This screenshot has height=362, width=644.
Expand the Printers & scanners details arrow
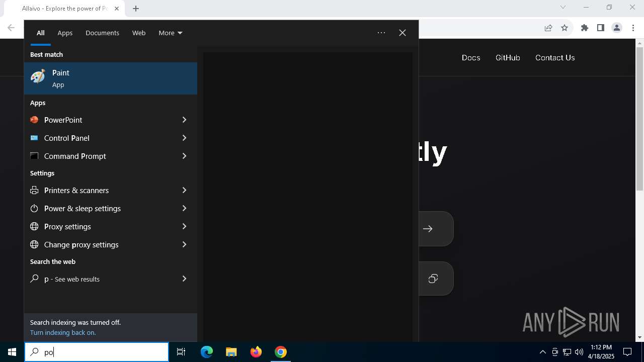184,190
